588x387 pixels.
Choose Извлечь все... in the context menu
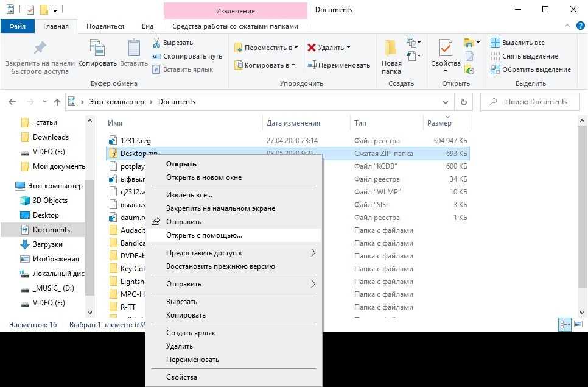[233, 195]
